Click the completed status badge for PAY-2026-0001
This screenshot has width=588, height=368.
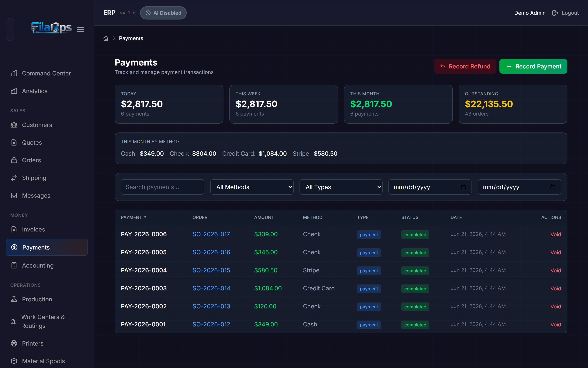click(x=415, y=325)
